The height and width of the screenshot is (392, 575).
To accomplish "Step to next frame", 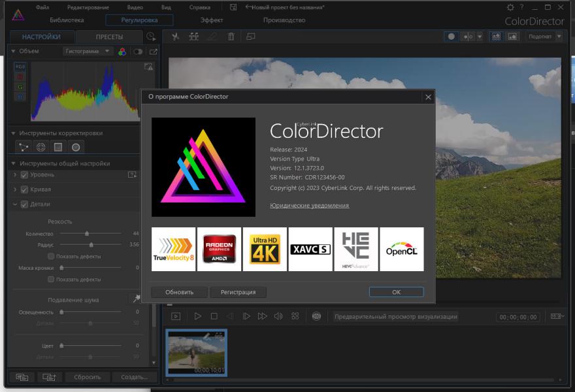I will tap(246, 316).
